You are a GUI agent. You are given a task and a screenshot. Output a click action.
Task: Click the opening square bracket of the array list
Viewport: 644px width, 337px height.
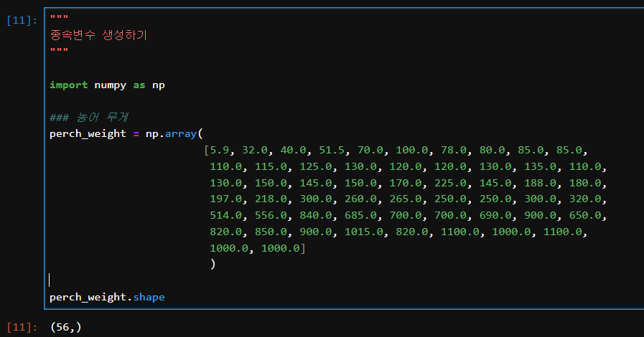(207, 150)
